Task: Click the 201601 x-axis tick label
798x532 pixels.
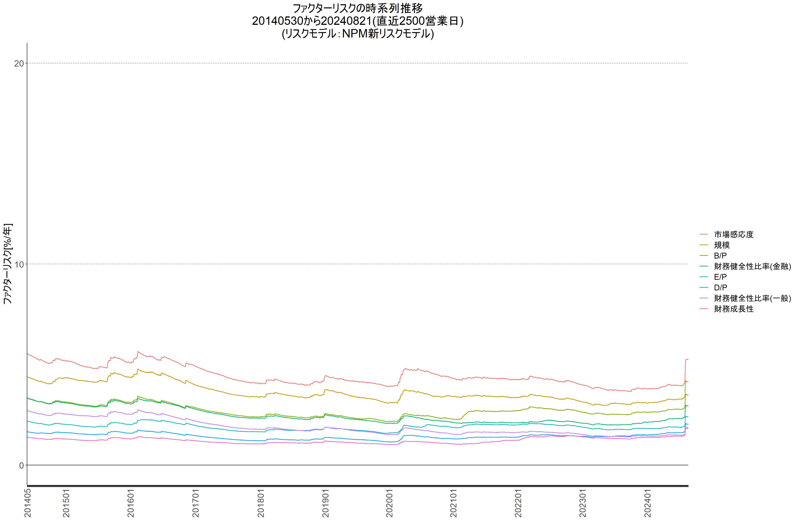Action: click(131, 503)
